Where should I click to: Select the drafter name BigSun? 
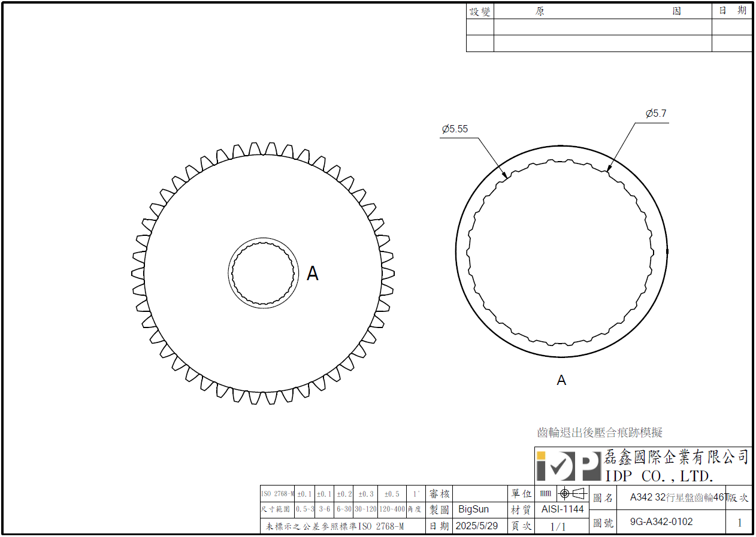473,509
